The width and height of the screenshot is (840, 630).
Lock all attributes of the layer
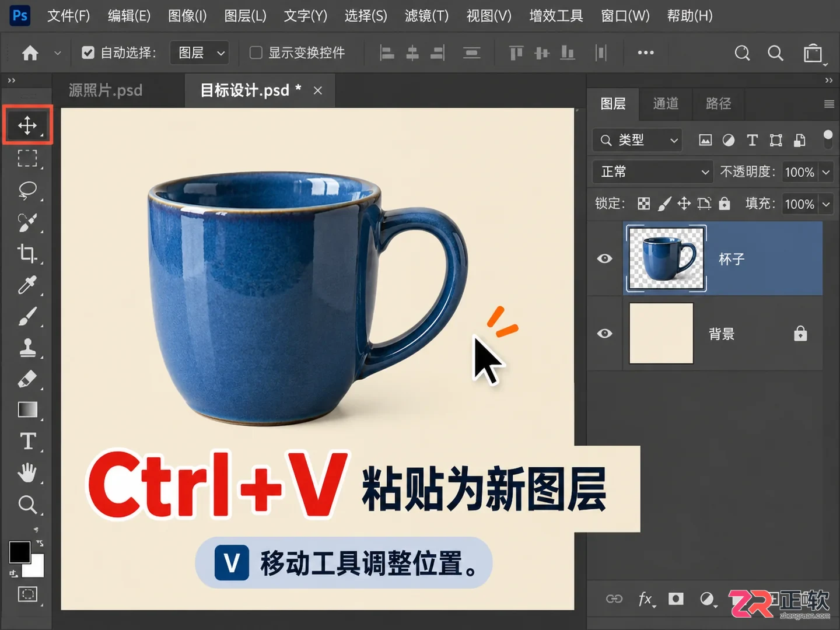724,203
